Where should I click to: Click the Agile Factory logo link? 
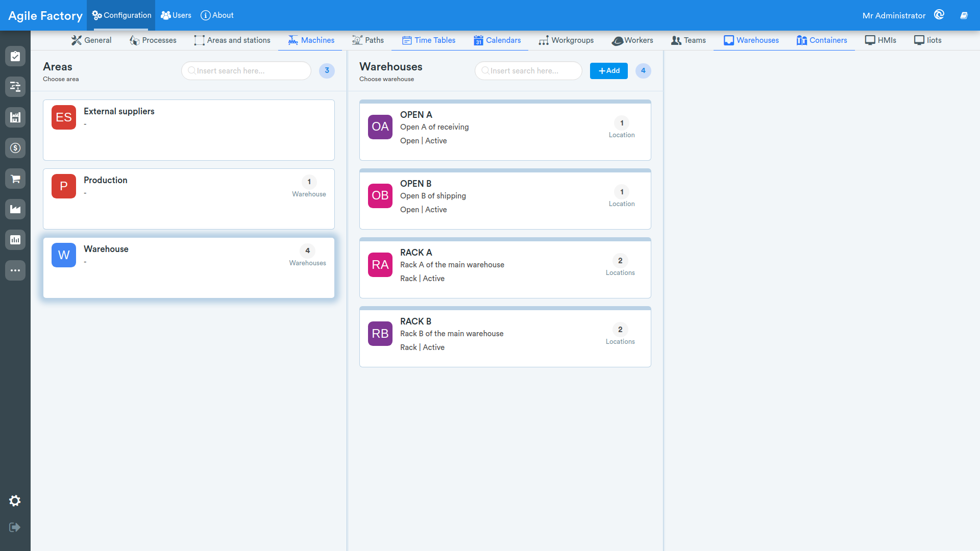45,16
